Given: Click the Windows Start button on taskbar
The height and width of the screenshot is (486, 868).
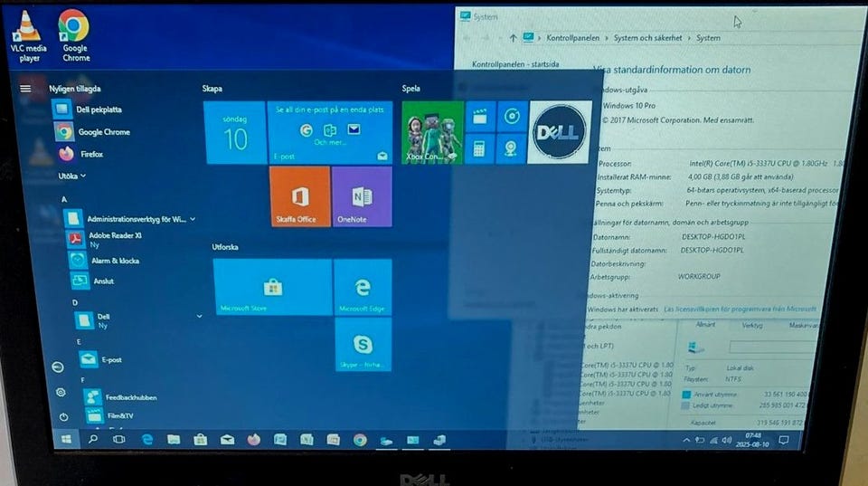Looking at the screenshot, I should point(66,440).
